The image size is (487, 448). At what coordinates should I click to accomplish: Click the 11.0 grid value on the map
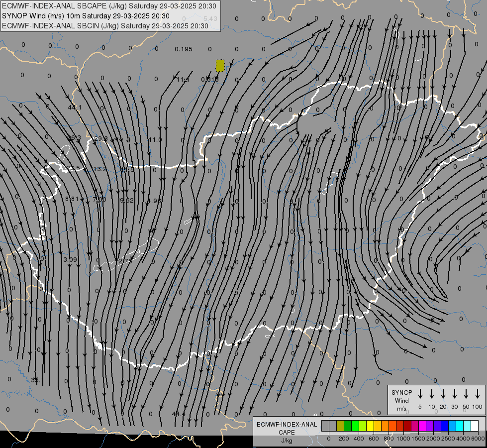[155, 139]
